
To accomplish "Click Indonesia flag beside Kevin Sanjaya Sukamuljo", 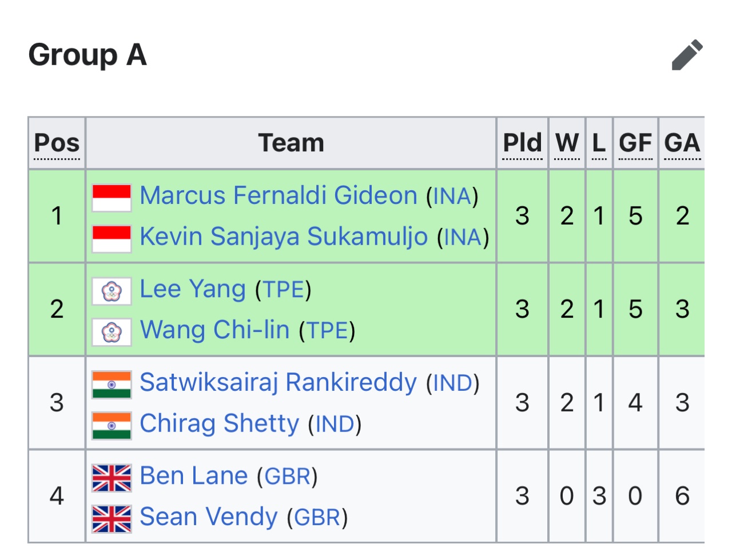I will point(112,239).
